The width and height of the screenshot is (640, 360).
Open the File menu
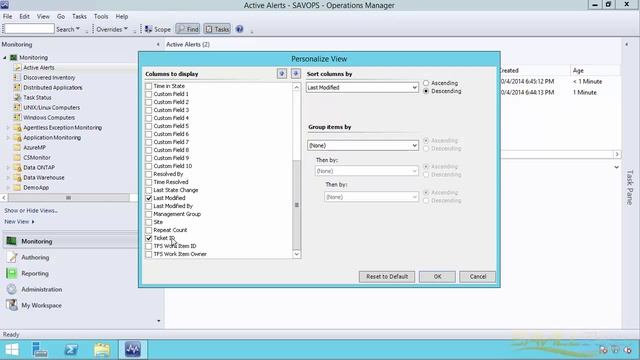[7, 16]
